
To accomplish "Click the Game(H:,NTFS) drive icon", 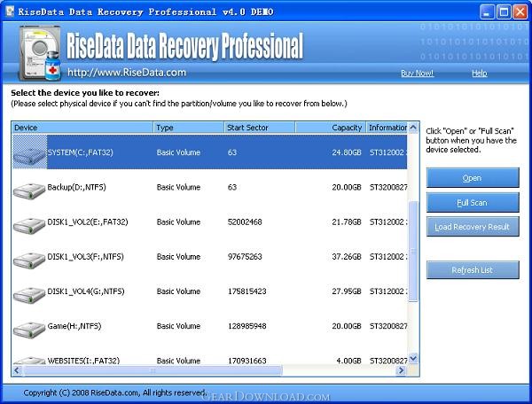I will tap(29, 330).
